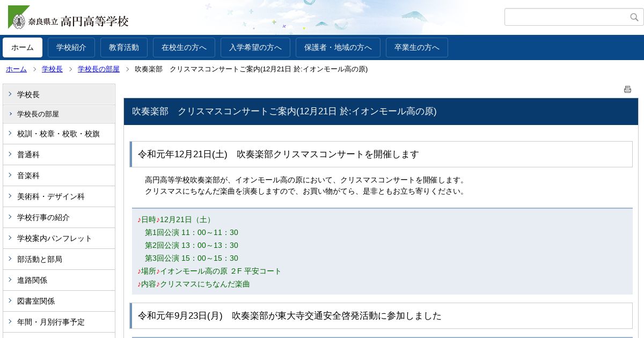644x338 pixels.
Task: Open the 保護者・地域の方へ navigation tab
Action: tap(338, 47)
